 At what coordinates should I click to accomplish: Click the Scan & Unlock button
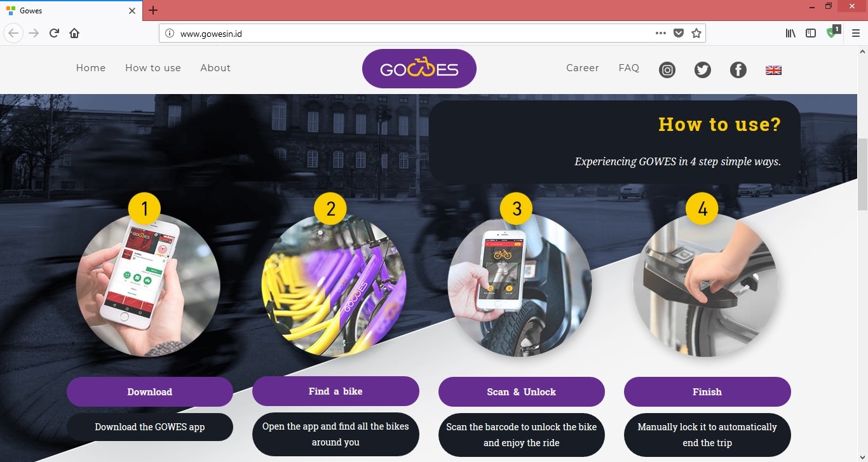pyautogui.click(x=522, y=392)
